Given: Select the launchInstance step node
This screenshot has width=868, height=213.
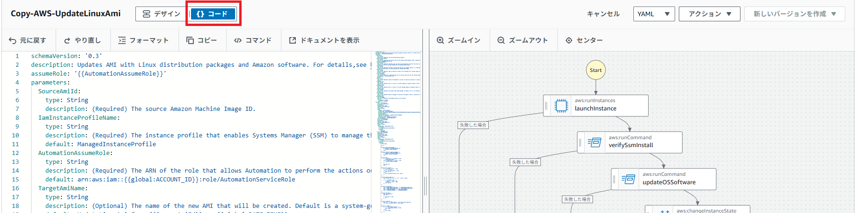Looking at the screenshot, I should click(x=596, y=105).
